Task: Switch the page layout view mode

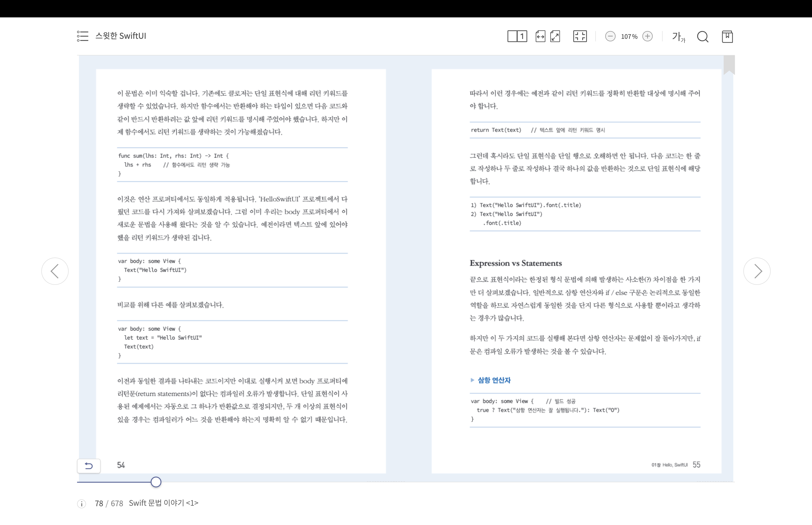Action: (517, 36)
